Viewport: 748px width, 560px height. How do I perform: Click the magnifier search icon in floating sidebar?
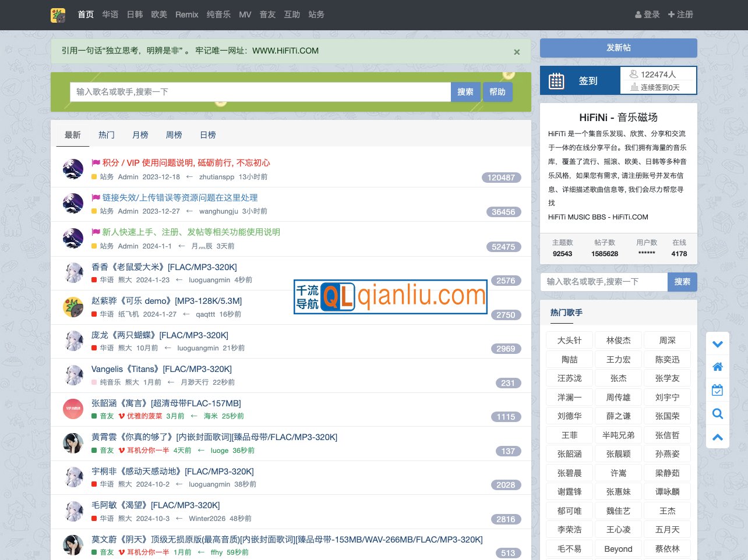click(718, 414)
